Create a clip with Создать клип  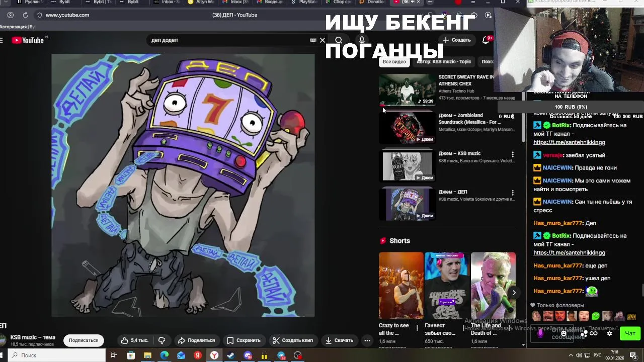tap(293, 340)
